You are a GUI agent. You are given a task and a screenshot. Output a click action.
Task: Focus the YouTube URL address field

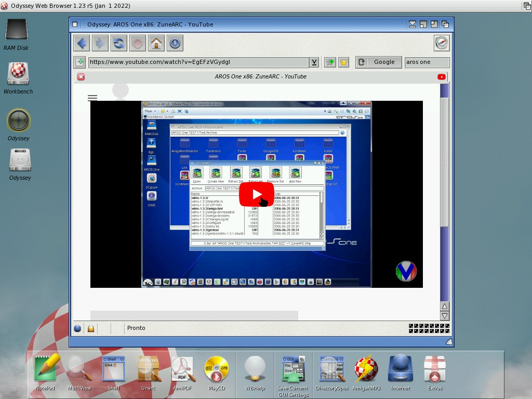click(199, 62)
